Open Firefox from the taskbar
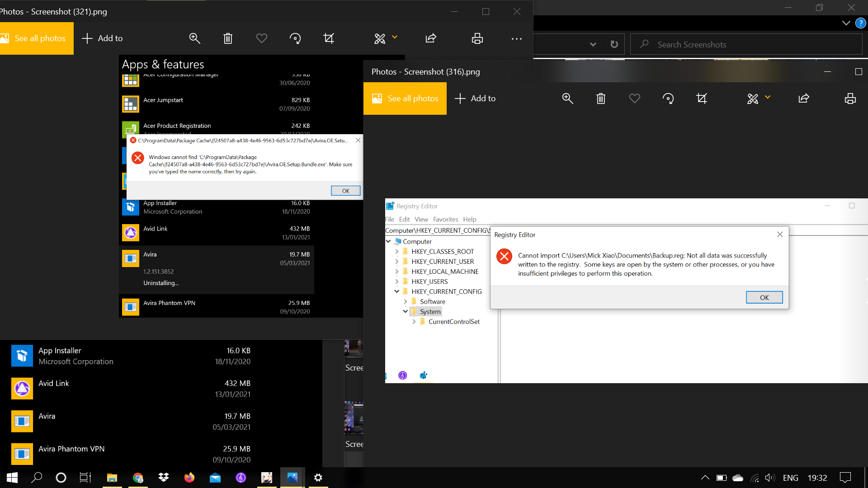The width and height of the screenshot is (868, 488). point(189,478)
